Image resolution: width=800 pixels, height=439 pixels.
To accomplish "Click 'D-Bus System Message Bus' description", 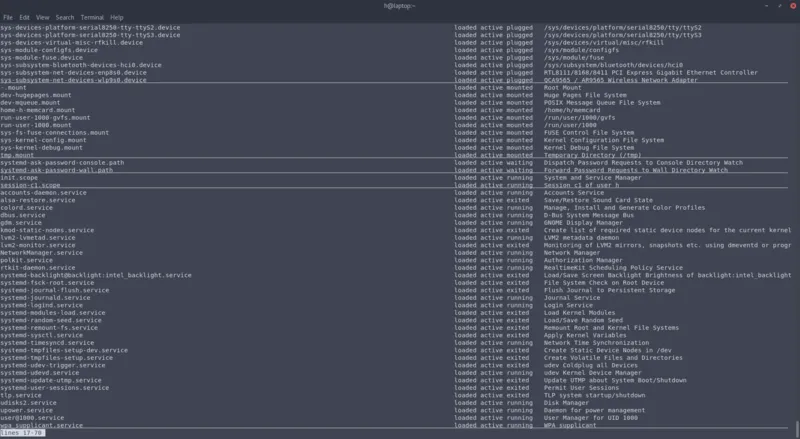I will (589, 215).
